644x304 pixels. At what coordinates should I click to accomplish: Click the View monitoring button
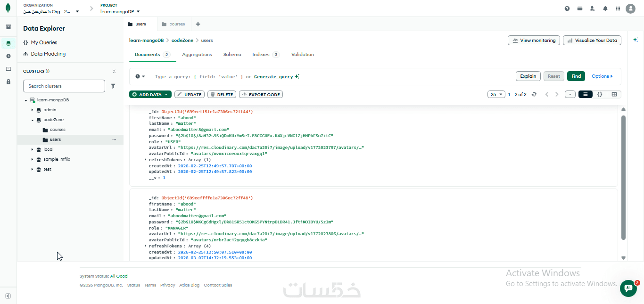(534, 41)
